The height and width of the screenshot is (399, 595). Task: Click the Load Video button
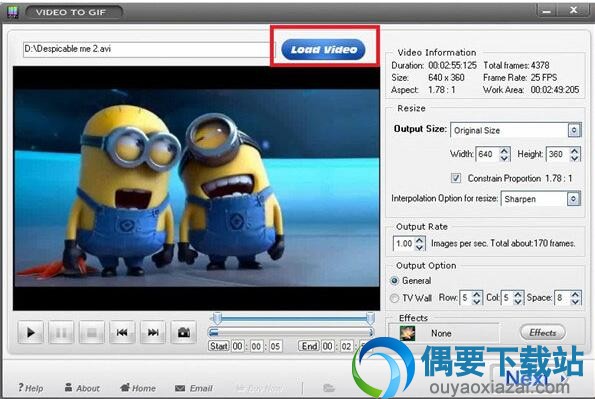click(324, 49)
